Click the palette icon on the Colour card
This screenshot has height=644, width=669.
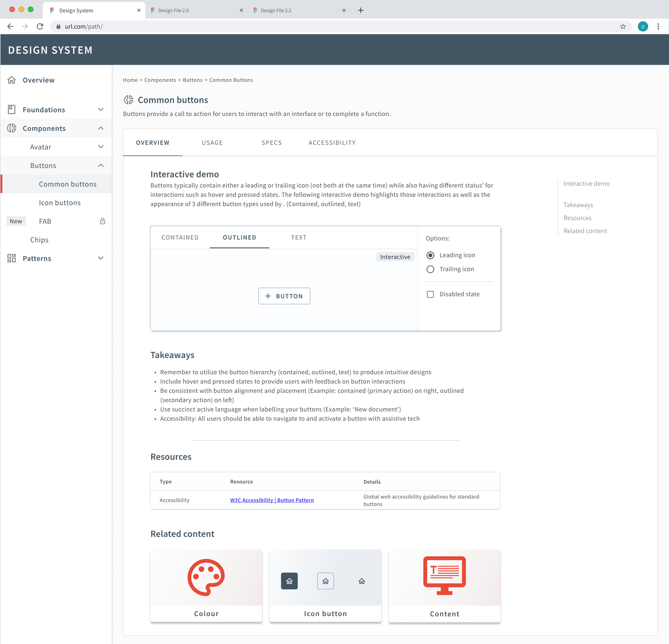coord(206,577)
